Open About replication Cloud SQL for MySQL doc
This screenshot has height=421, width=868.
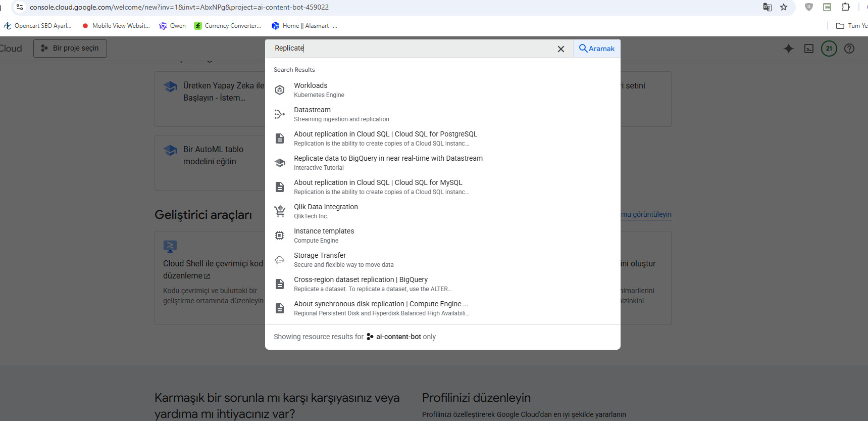pyautogui.click(x=442, y=187)
